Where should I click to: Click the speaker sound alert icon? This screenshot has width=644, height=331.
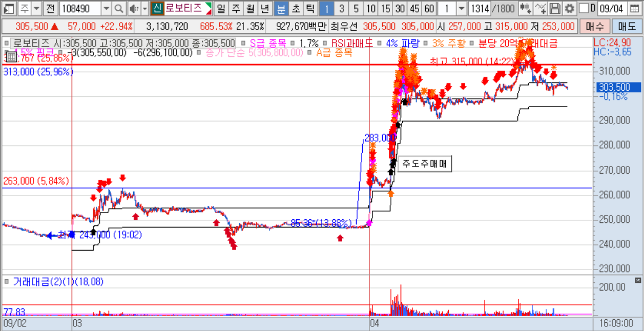tap(133, 8)
